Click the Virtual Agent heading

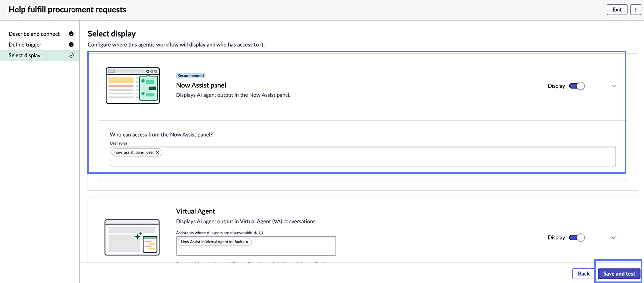pos(196,211)
